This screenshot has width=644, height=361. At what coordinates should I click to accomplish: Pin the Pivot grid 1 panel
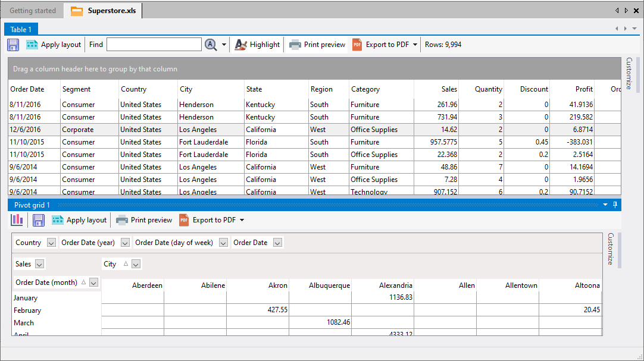point(615,205)
